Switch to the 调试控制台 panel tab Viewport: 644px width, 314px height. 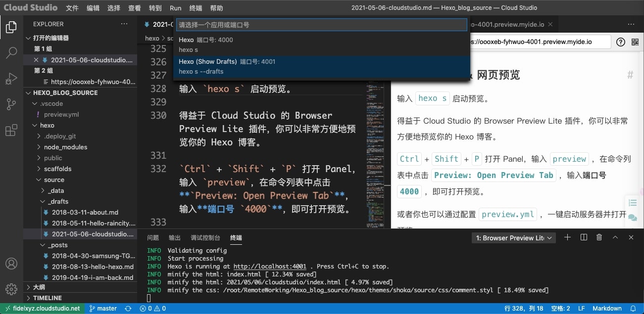[x=205, y=238]
